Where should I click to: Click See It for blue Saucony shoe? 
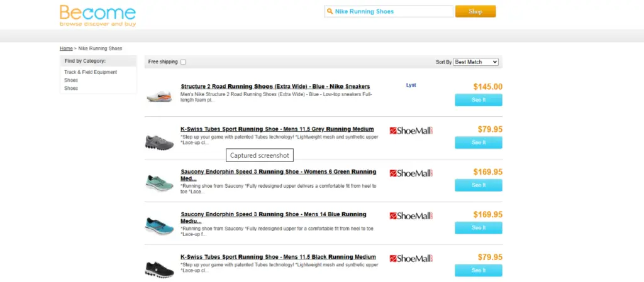point(479,228)
